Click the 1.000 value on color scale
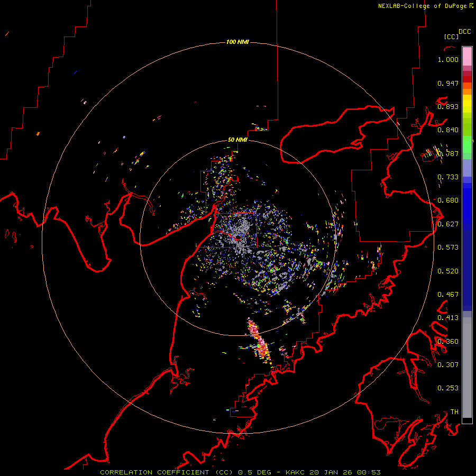The image size is (476, 476). point(448,59)
